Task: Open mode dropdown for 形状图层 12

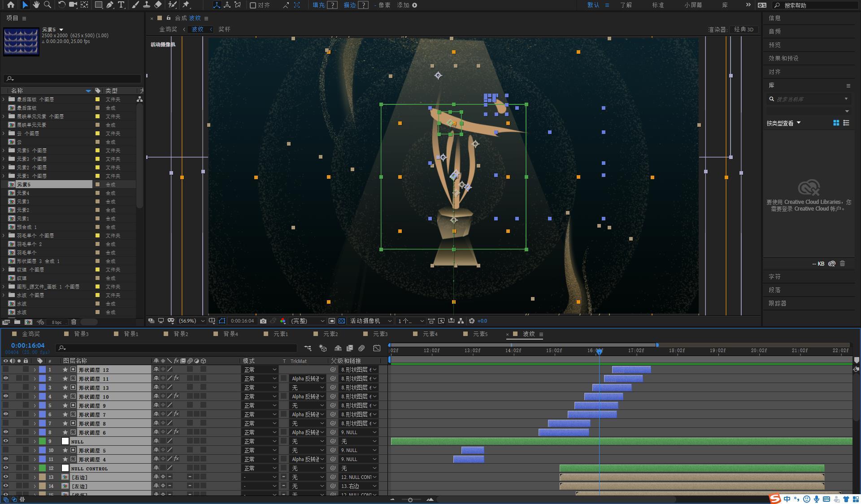Action: (x=260, y=370)
